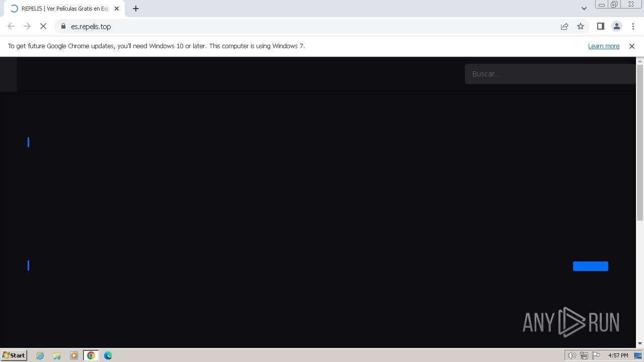Open Chrome profile menu

[616, 27]
